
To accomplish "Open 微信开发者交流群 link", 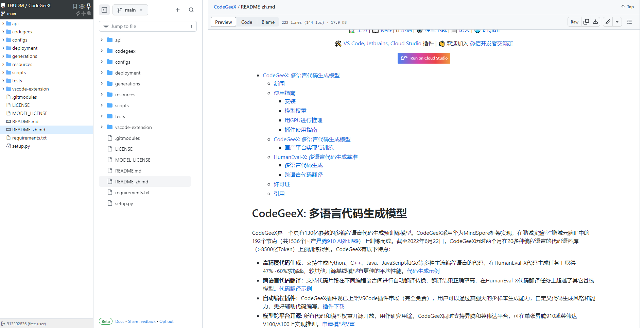I will [491, 44].
